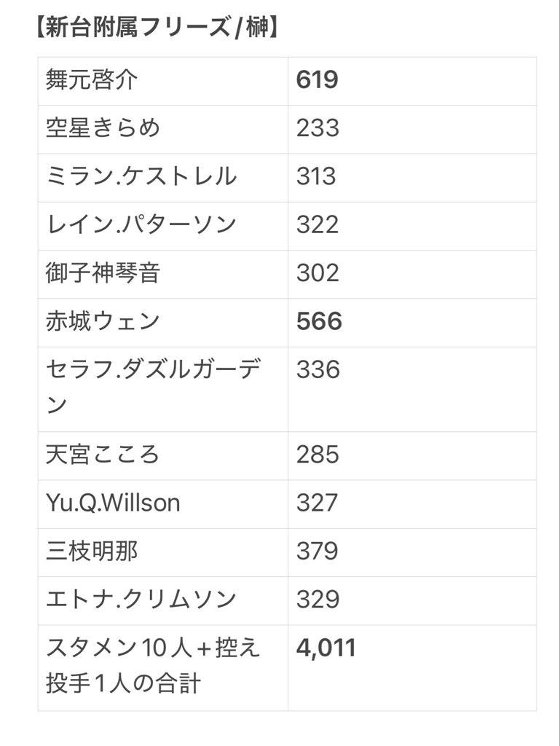Select the 御子神琴音 name cell
The image size is (560, 746).
point(163,275)
